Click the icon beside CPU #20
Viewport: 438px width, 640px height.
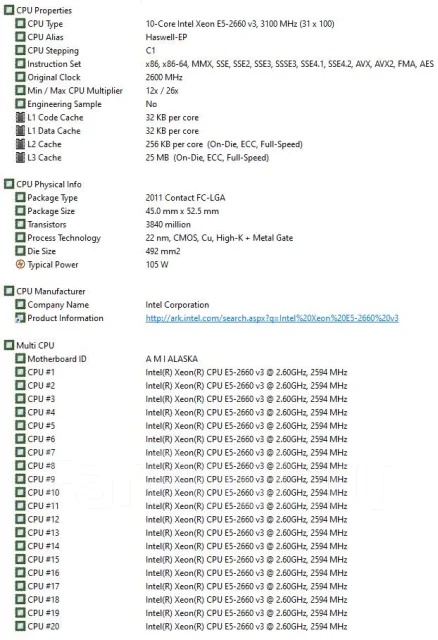click(x=20, y=626)
